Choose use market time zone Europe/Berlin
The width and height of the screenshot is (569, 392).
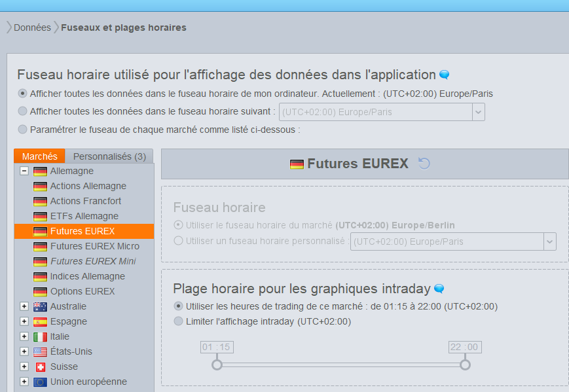tap(178, 225)
